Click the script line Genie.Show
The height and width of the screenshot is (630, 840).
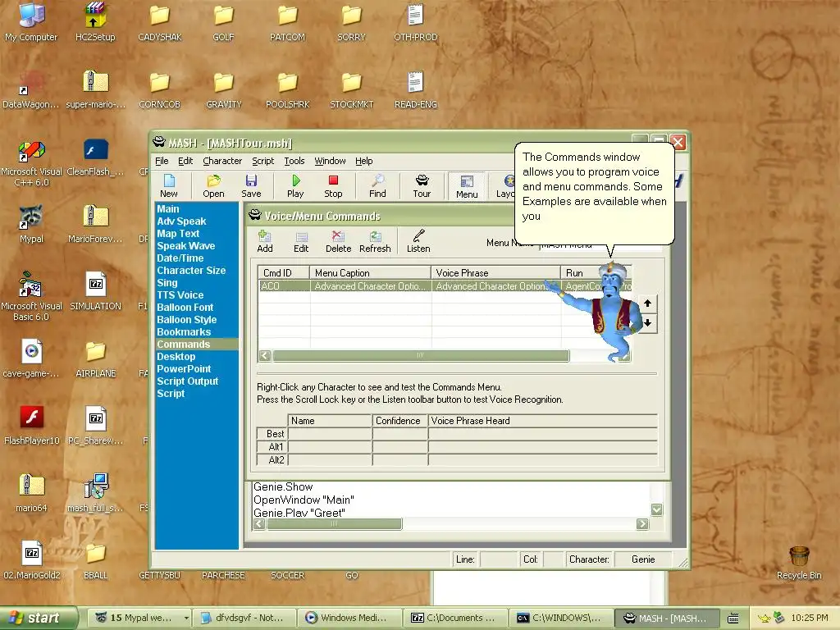(283, 487)
